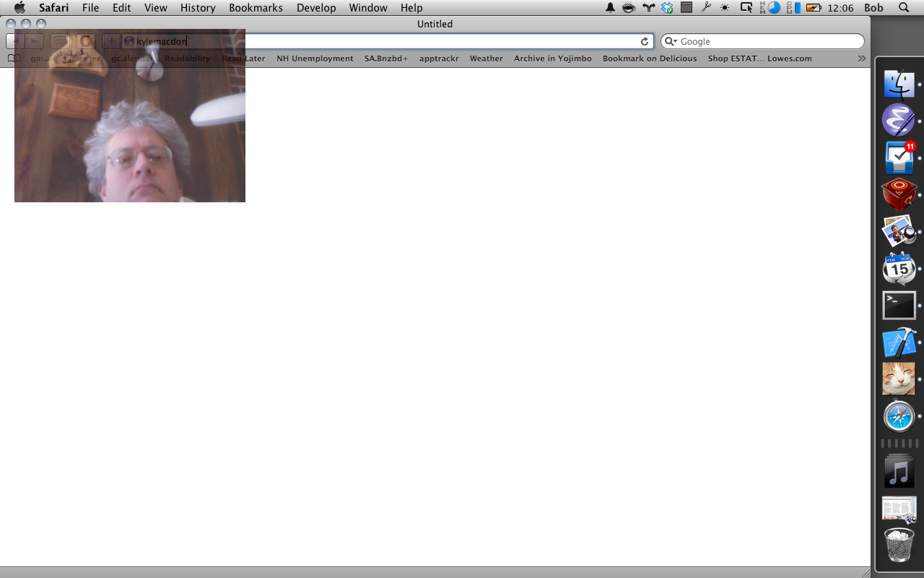Open Things app with 11 badge

coord(899,158)
